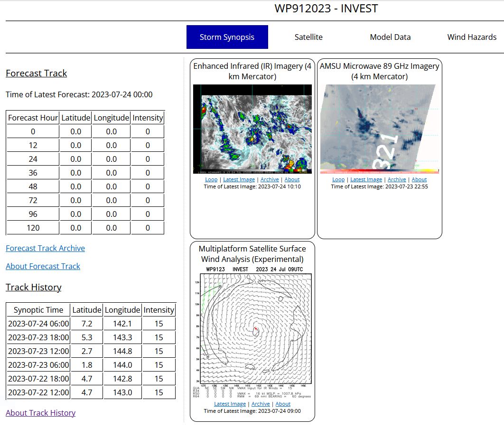Select the forecast hour 72 cell
This screenshot has height=428, width=504.
33,200
